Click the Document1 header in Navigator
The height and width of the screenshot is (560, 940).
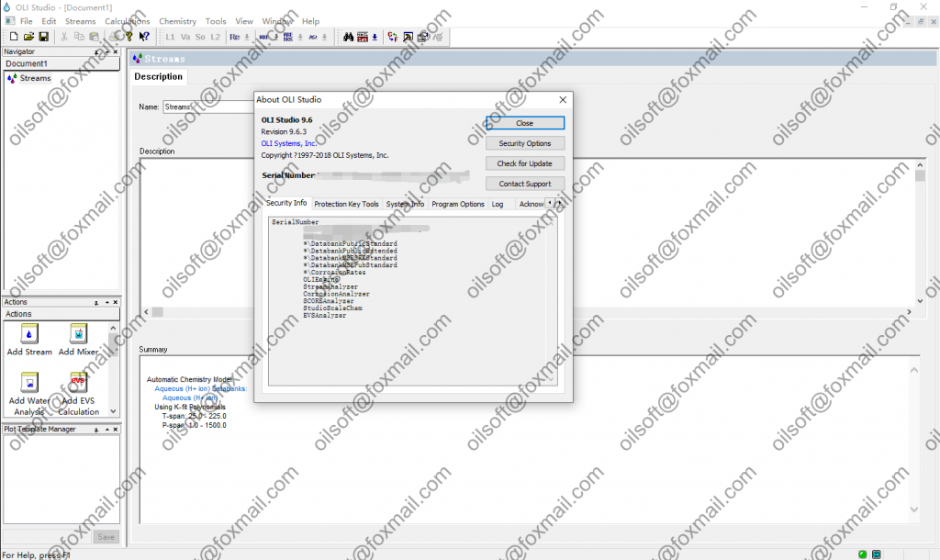coord(62,63)
